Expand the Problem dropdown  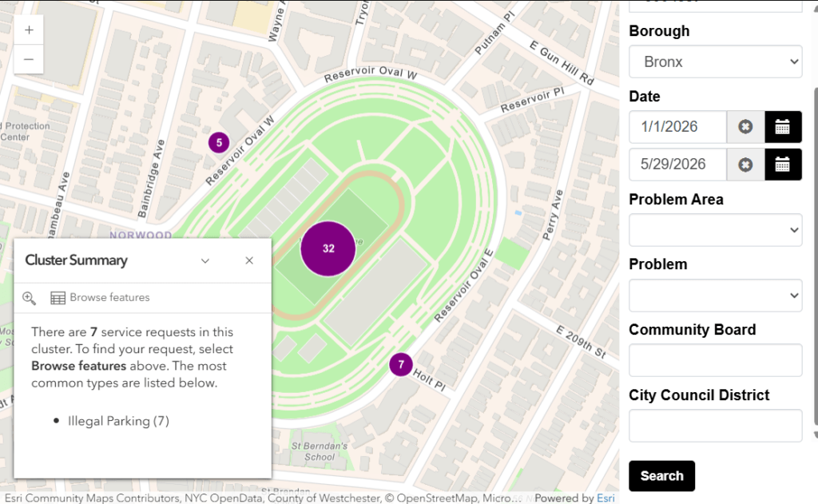[715, 296]
